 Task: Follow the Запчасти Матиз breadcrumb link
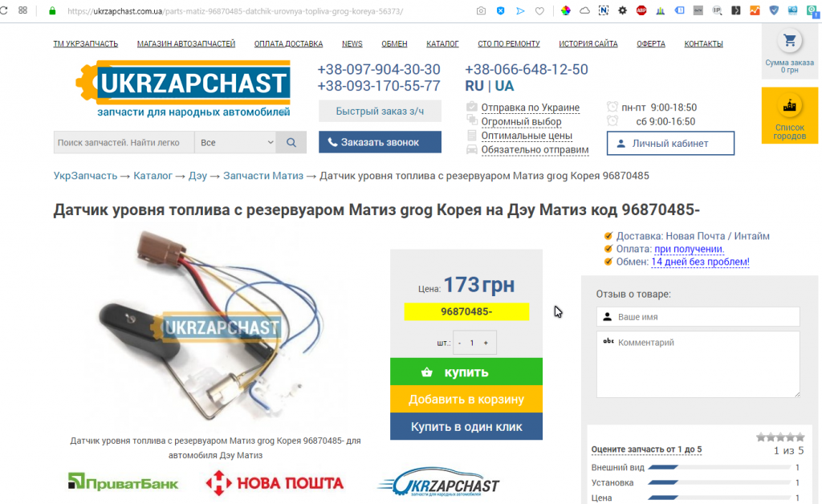[x=263, y=176]
